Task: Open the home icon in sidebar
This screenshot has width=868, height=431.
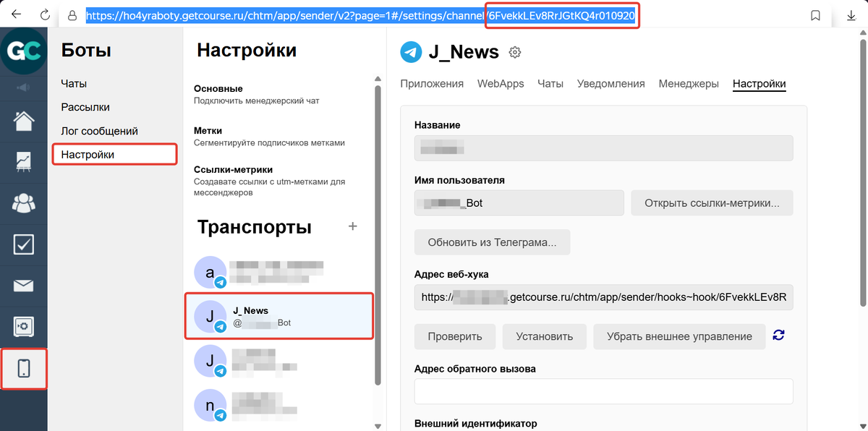Action: click(23, 120)
